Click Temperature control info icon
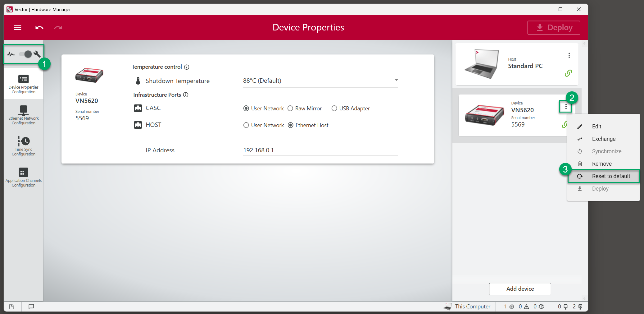644x314 pixels. (187, 67)
